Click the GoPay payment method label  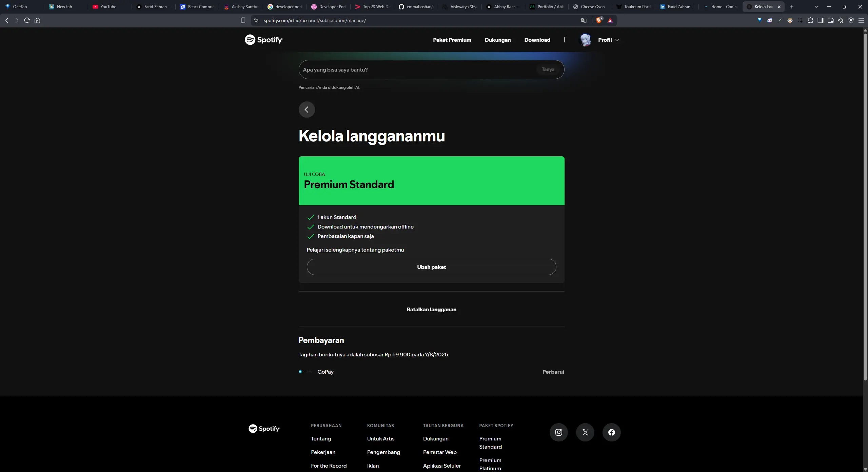[x=325, y=372]
